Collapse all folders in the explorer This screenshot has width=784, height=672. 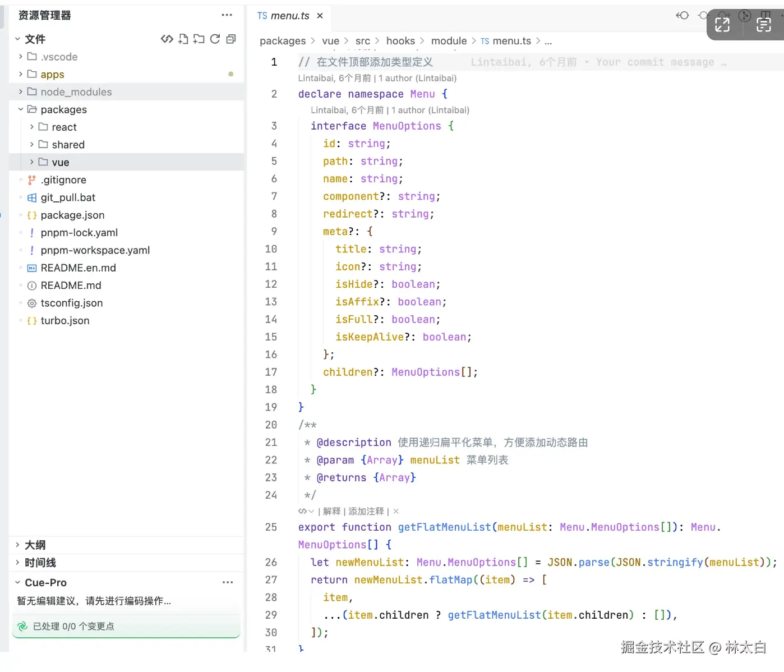tap(231, 39)
